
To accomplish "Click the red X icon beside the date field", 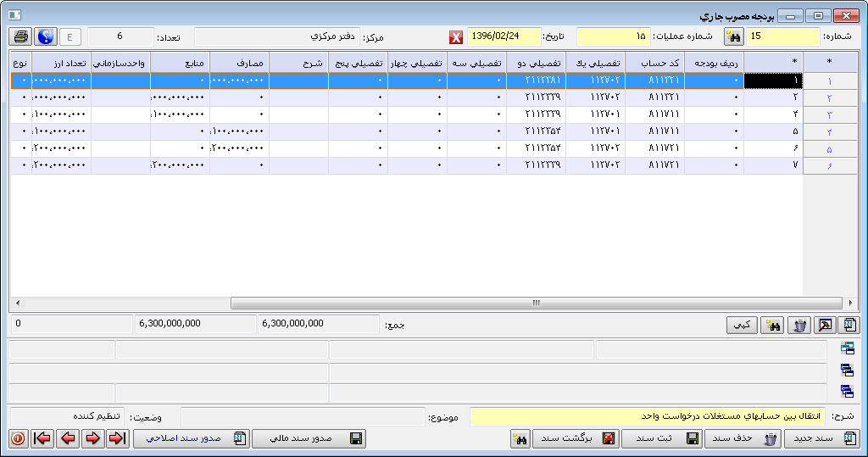I will (455, 37).
